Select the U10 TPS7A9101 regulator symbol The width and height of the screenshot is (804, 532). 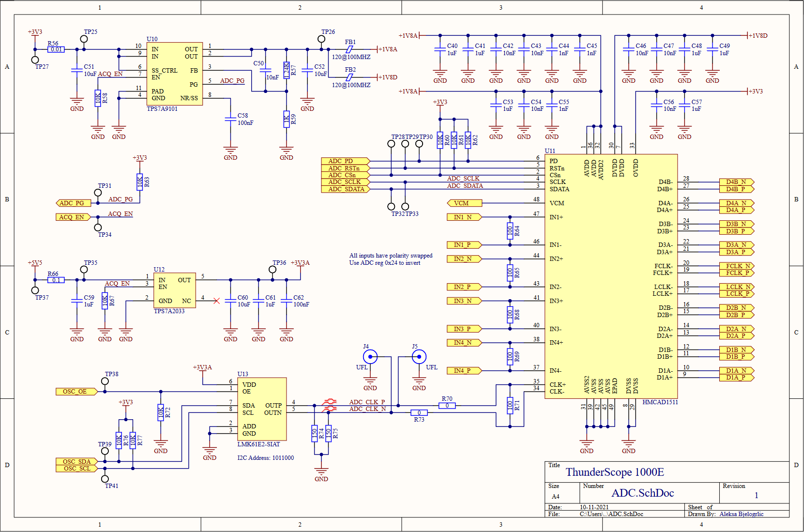click(x=175, y=74)
